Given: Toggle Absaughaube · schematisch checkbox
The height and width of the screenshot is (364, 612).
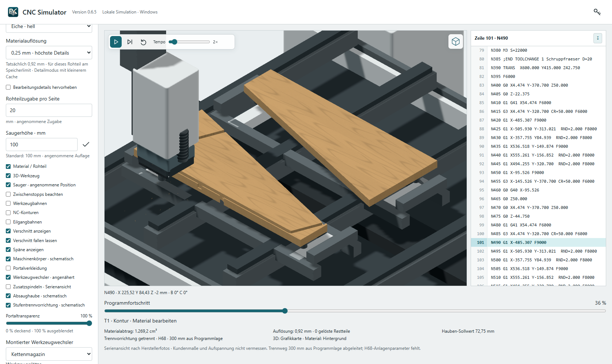Looking at the screenshot, I should [x=8, y=296].
